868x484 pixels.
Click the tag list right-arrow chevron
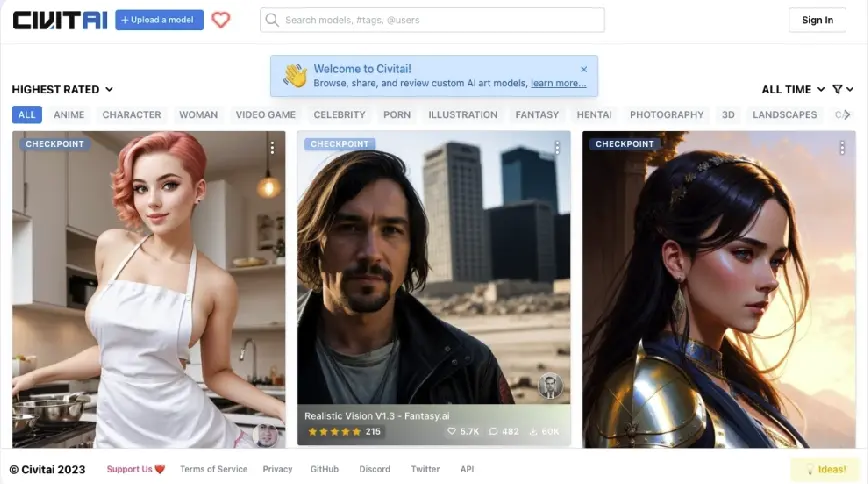(847, 115)
